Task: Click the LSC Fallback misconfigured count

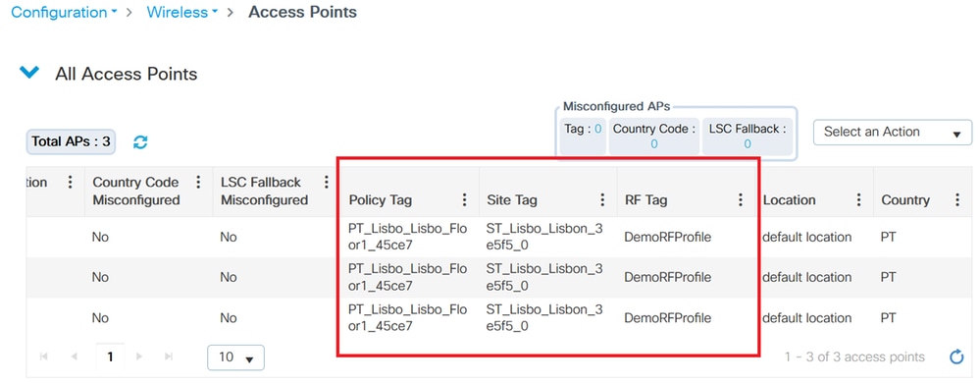Action: point(747,143)
